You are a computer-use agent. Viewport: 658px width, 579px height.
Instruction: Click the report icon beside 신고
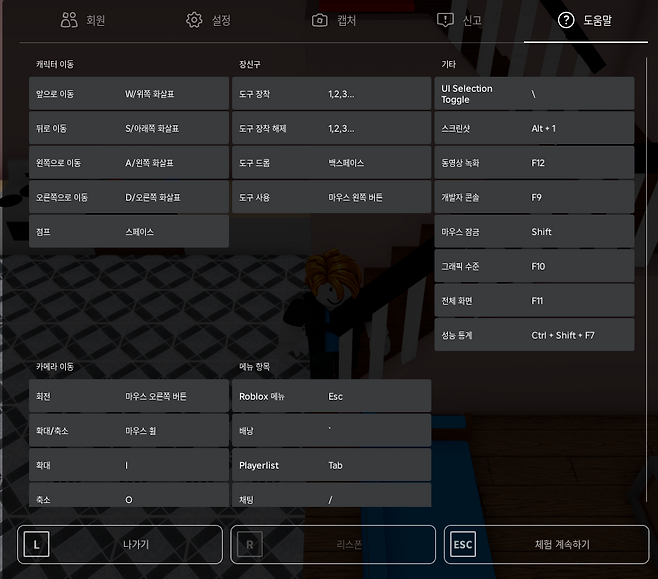[x=446, y=20]
